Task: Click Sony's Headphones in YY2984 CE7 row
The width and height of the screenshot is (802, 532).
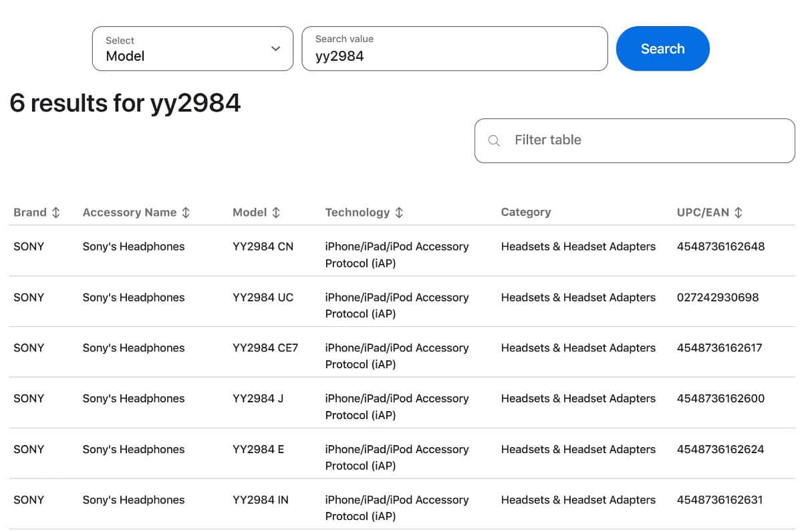Action: click(x=134, y=348)
